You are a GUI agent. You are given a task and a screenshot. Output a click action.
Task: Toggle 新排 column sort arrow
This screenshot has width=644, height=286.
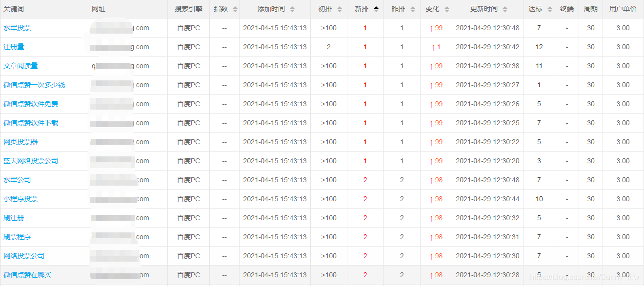376,9
